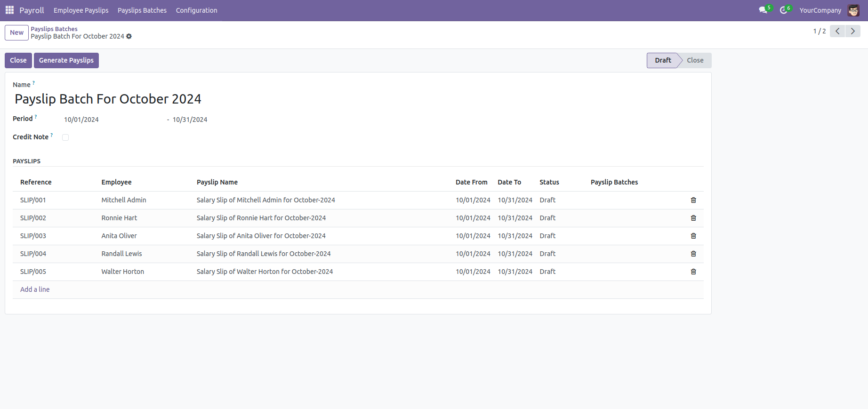Open the gear actions menu beside batch title
Screen dimensions: 868x409
point(129,36)
